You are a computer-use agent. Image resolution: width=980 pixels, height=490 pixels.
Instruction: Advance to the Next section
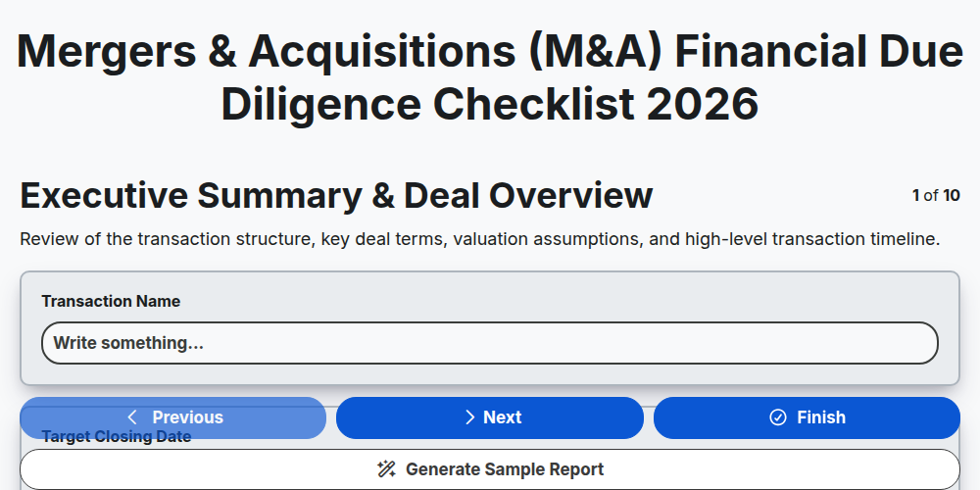490,417
